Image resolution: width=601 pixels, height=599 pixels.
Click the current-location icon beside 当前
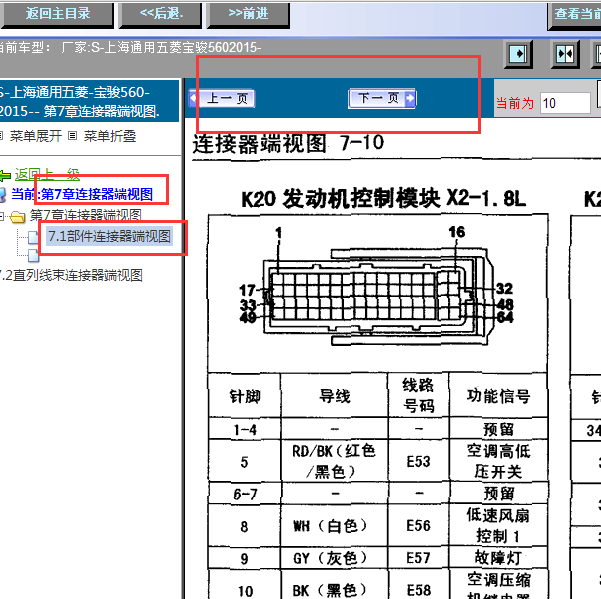[3, 195]
